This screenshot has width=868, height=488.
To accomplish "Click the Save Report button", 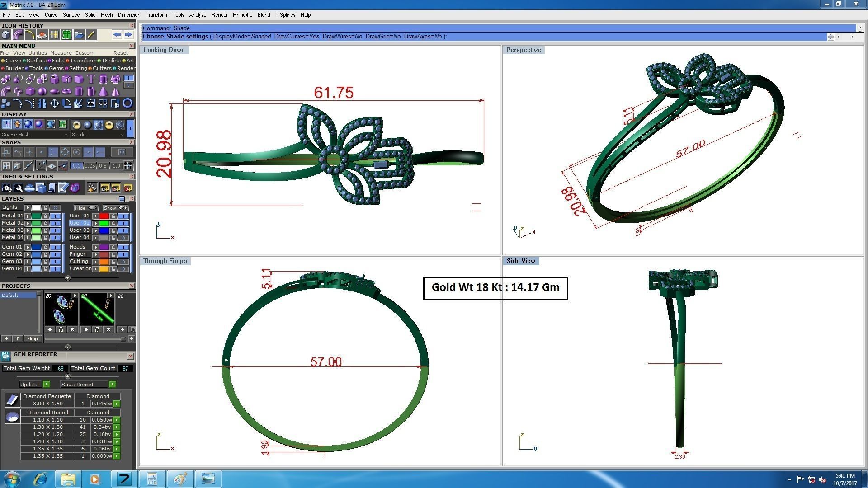I will pyautogui.click(x=88, y=385).
